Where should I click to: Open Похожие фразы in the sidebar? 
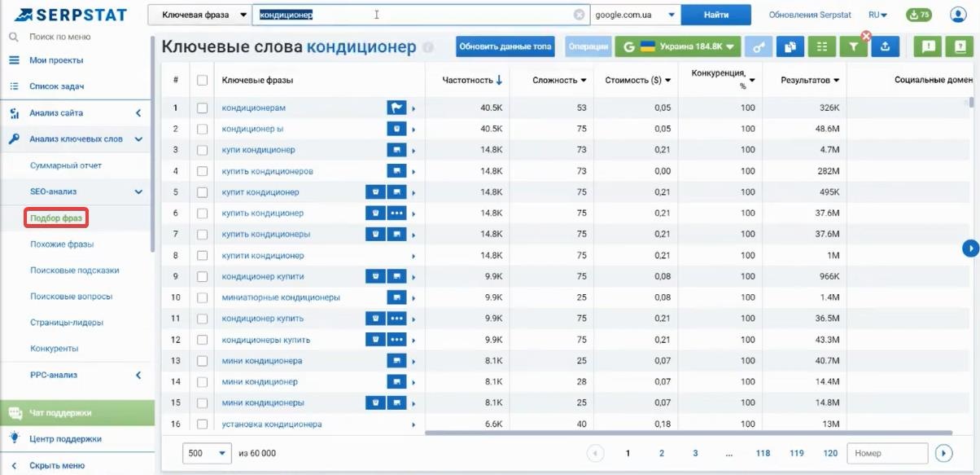[x=62, y=244]
